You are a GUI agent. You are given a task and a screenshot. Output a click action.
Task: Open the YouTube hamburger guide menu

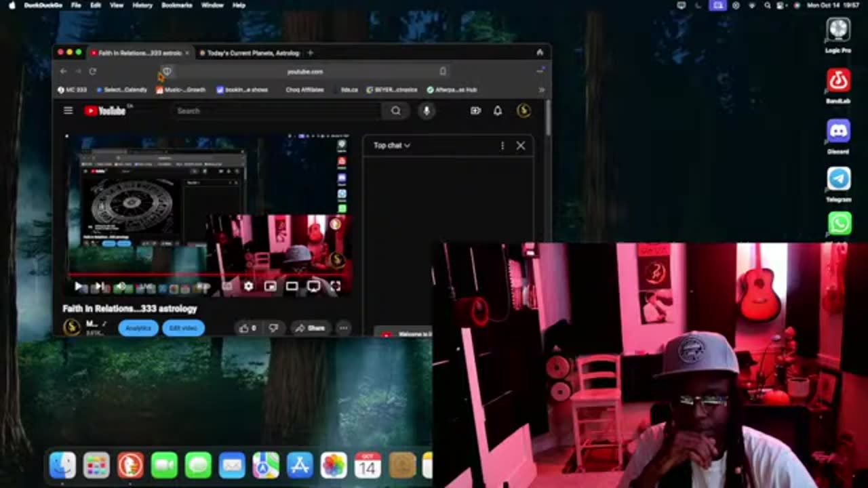click(x=68, y=110)
